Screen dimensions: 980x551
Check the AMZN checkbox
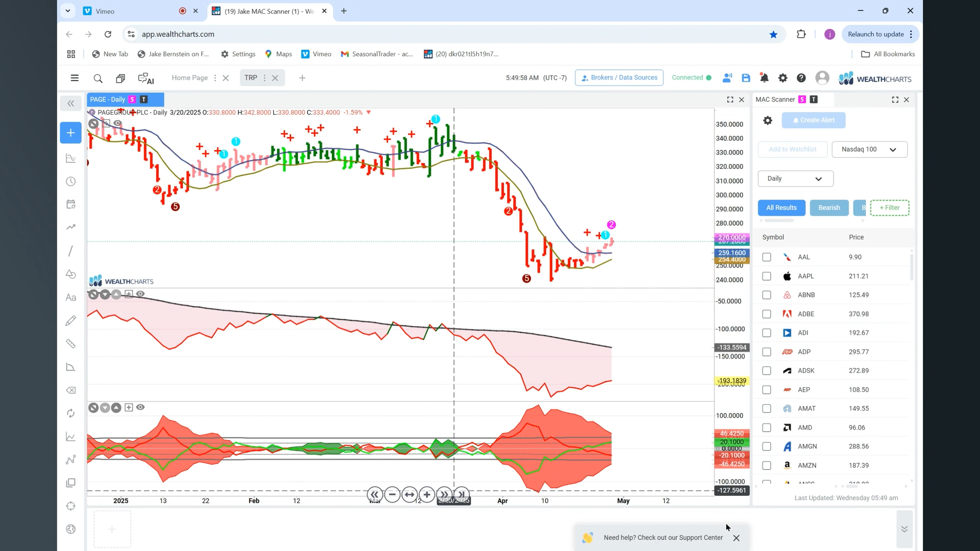[x=767, y=465]
